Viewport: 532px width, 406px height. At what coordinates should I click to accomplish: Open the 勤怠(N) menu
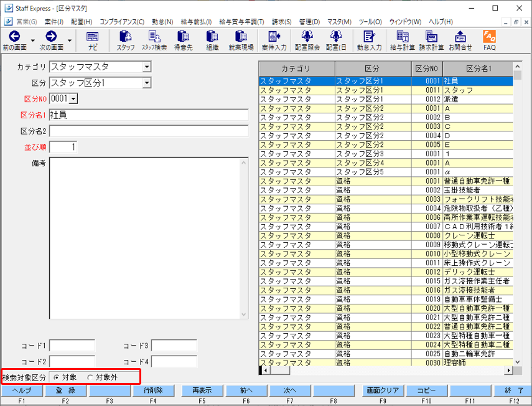coord(162,22)
